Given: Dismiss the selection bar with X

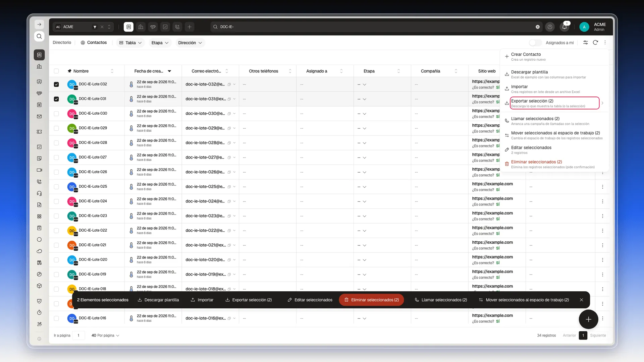Looking at the screenshot, I should (x=582, y=300).
